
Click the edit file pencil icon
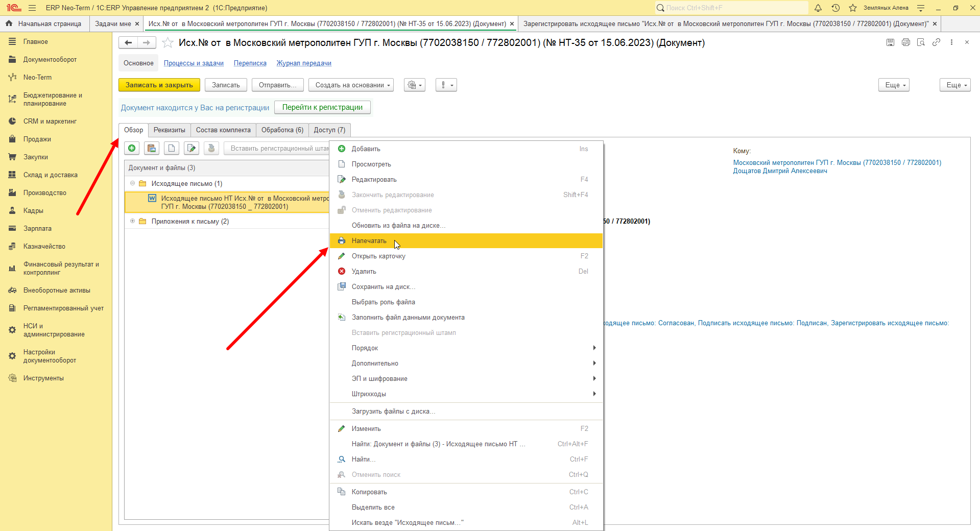192,148
